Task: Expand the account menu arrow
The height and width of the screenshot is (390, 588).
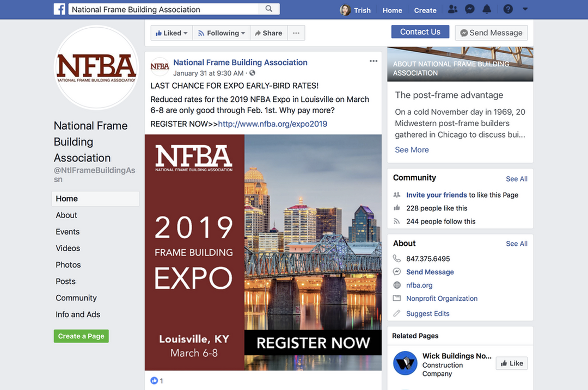Action: pyautogui.click(x=525, y=10)
